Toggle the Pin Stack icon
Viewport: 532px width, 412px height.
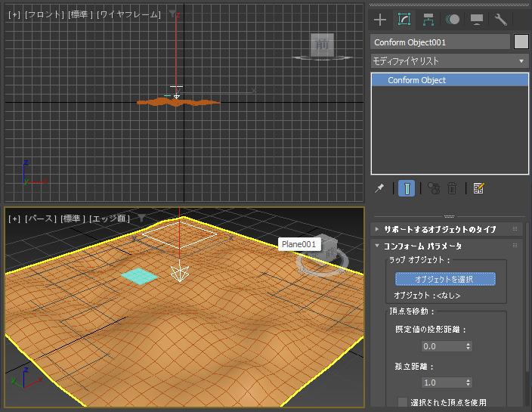point(379,188)
